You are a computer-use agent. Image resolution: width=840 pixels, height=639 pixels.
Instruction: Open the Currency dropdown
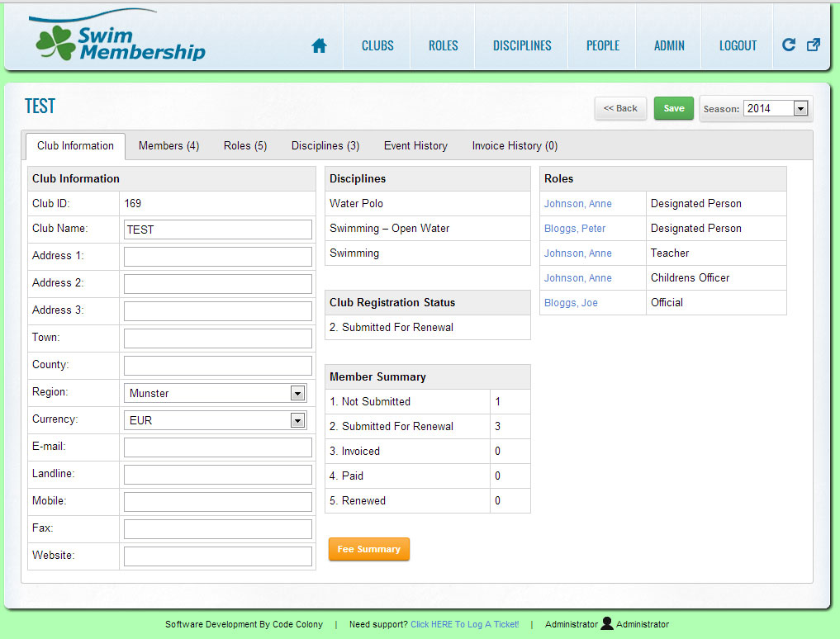pos(297,421)
